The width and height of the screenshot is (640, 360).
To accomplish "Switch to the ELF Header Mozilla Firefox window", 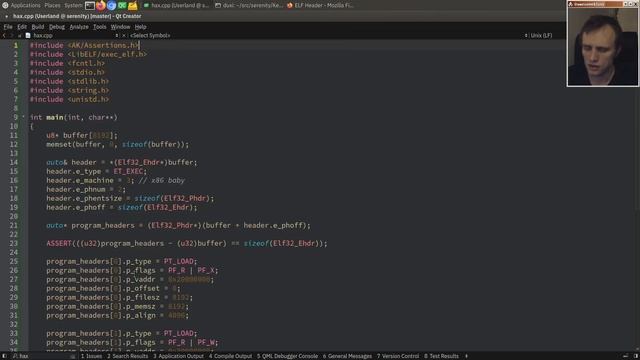I will pyautogui.click(x=320, y=6).
